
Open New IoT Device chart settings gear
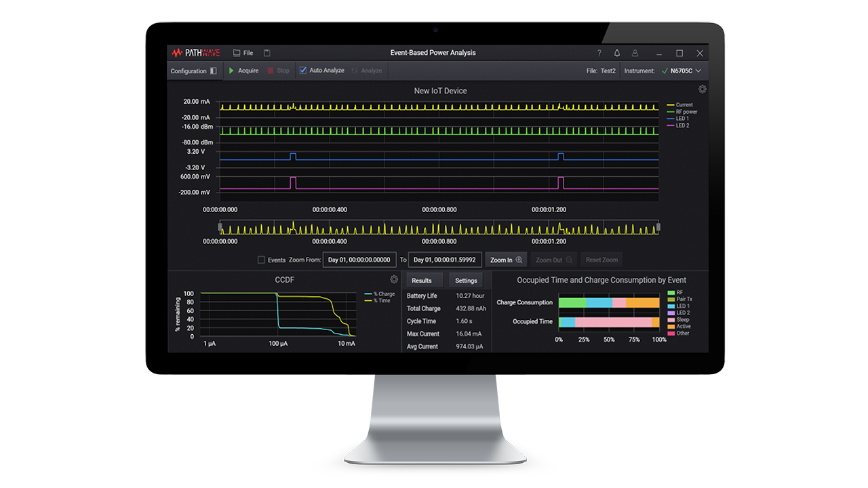point(702,89)
